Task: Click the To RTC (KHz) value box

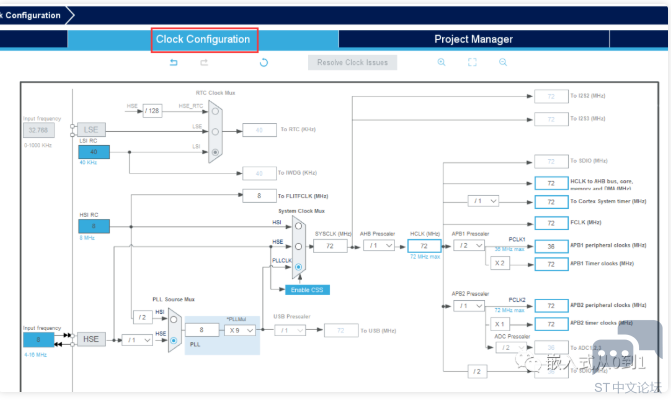Action: pyautogui.click(x=259, y=130)
